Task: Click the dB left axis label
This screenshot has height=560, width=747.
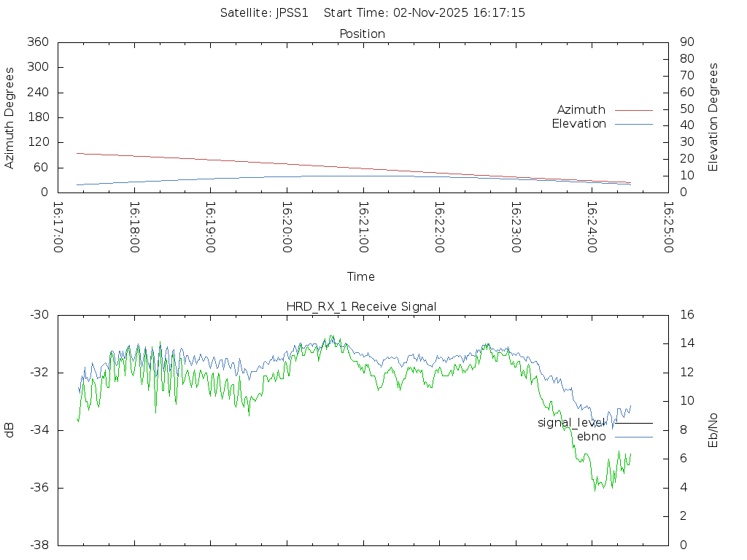Action: click(x=10, y=430)
